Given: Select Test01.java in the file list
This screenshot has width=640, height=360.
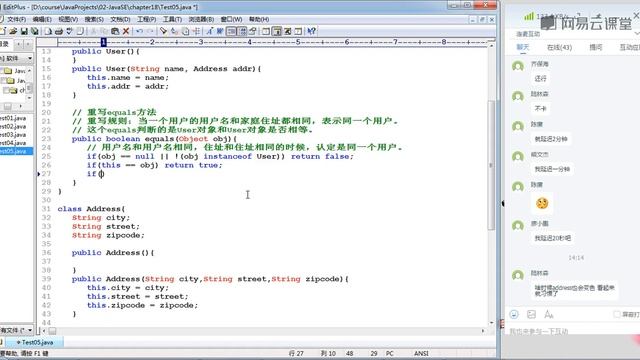Looking at the screenshot, I should point(13,118).
